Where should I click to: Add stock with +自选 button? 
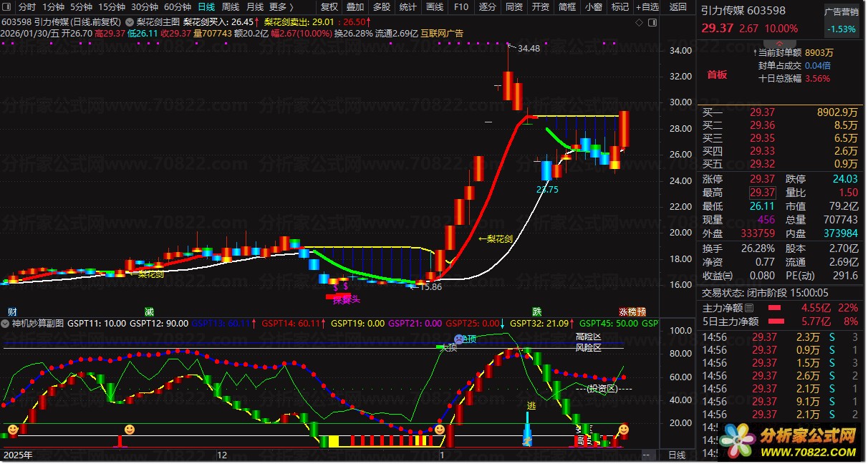[647, 6]
